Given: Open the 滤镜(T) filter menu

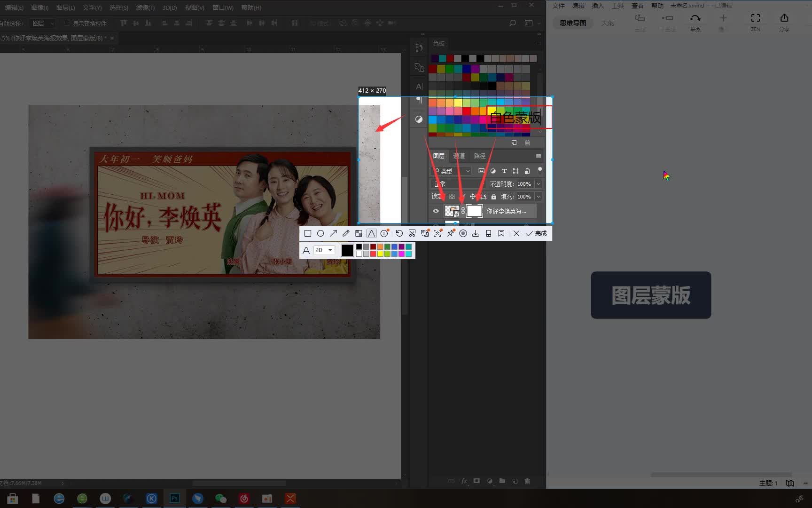Looking at the screenshot, I should (x=145, y=8).
